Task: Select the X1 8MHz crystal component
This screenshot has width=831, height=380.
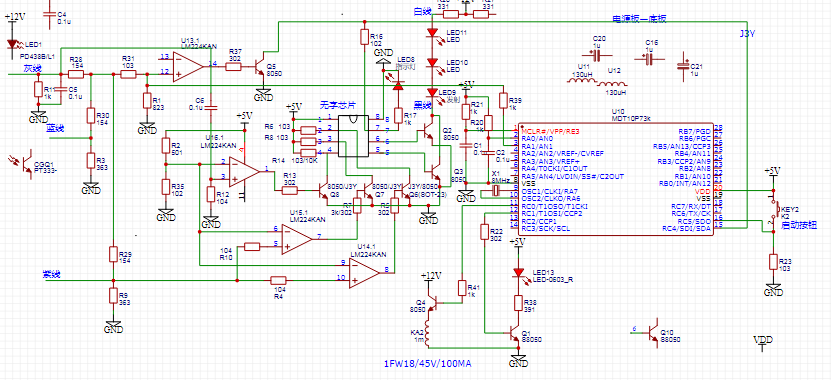Action: click(497, 191)
